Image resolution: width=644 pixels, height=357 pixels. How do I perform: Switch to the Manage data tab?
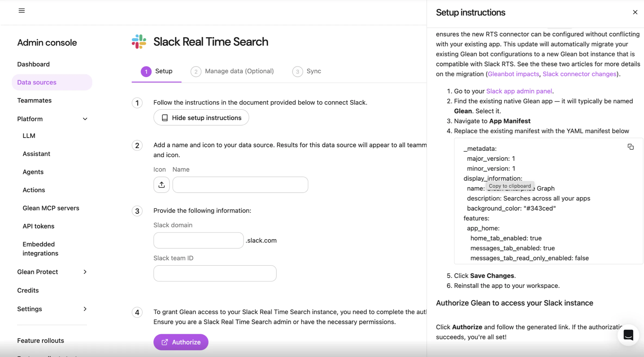click(x=239, y=71)
